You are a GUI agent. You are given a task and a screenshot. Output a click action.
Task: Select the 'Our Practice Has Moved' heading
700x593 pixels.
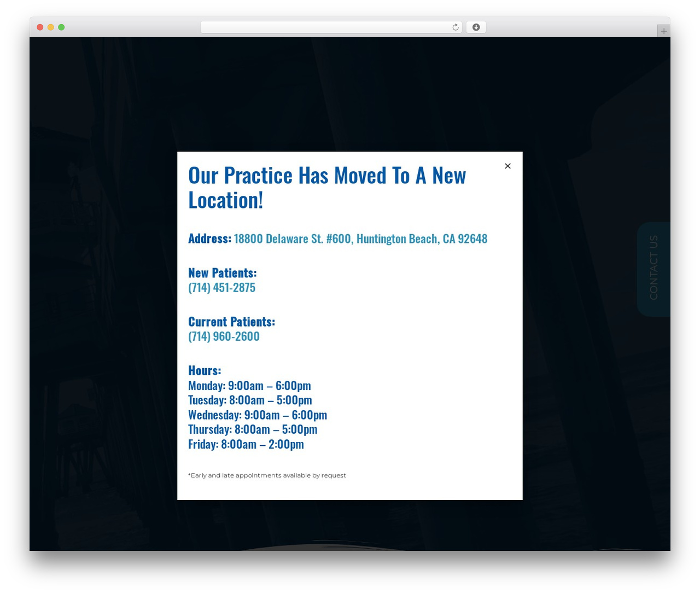pos(327,188)
